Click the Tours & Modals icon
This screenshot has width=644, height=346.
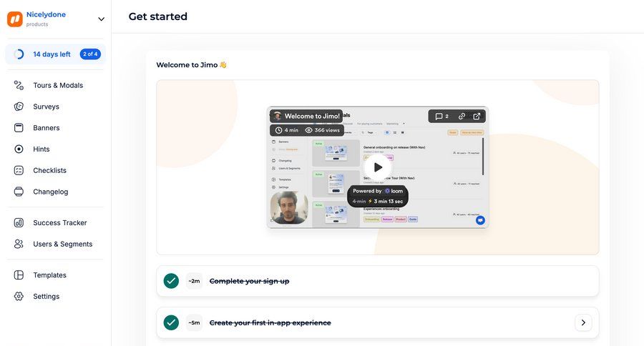click(19, 85)
